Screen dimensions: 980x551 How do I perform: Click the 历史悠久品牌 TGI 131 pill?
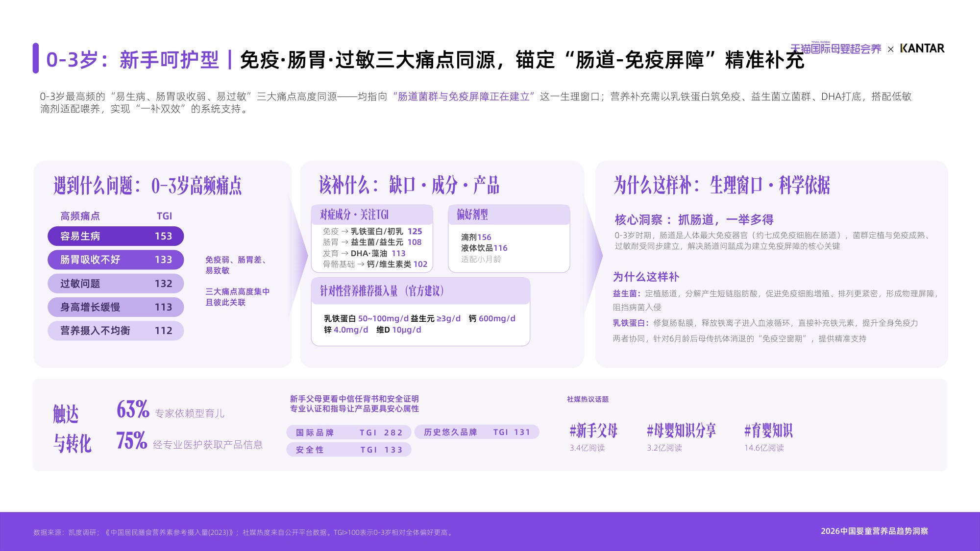[477, 432]
